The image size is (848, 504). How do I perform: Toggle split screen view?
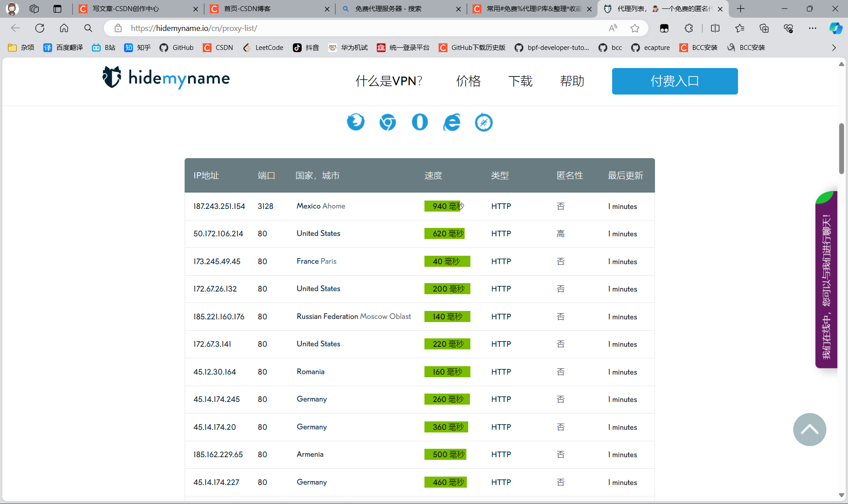(x=715, y=28)
